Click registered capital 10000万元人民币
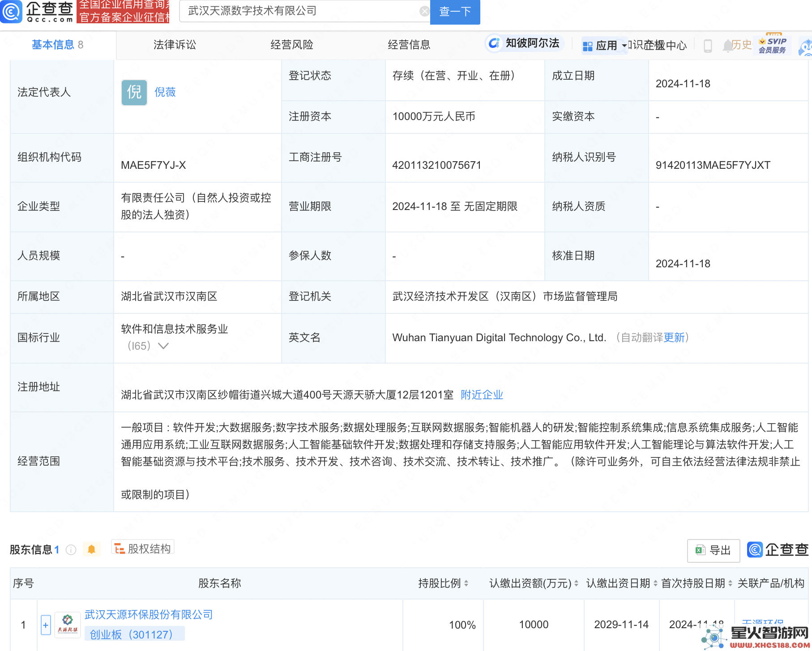 point(434,116)
